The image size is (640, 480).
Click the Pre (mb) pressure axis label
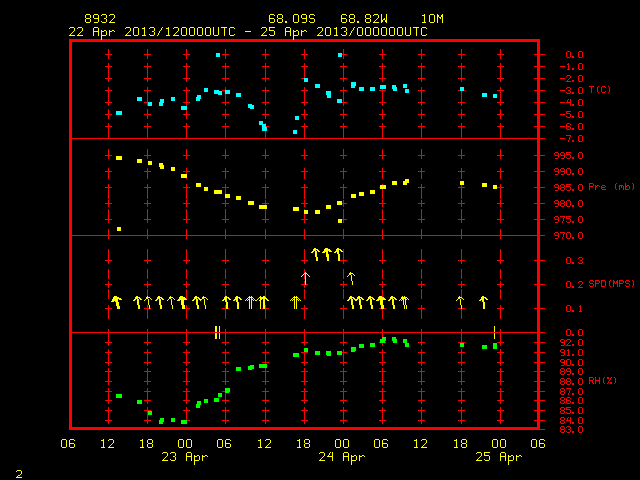coord(611,187)
